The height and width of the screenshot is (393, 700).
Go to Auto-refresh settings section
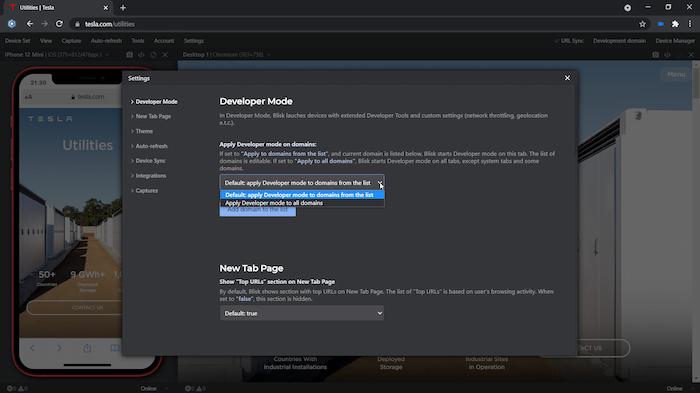tap(150, 146)
